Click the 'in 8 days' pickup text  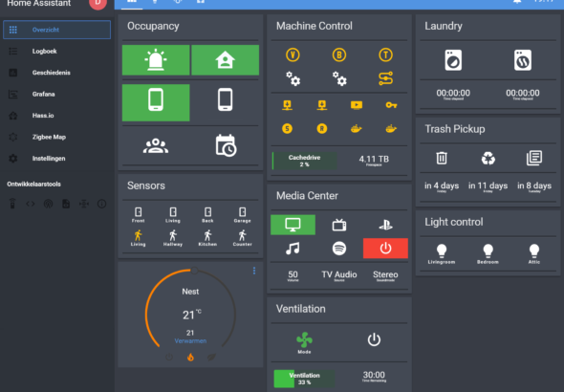[534, 185]
